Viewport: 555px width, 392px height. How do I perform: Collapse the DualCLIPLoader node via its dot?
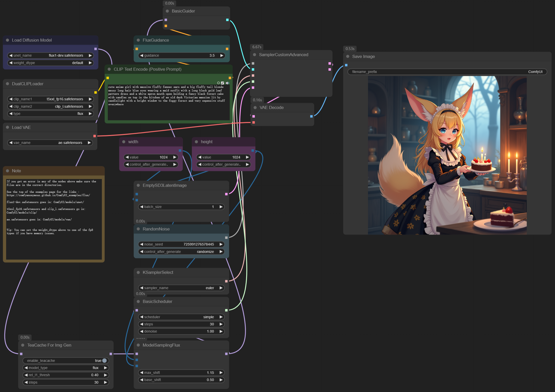[x=8, y=84]
